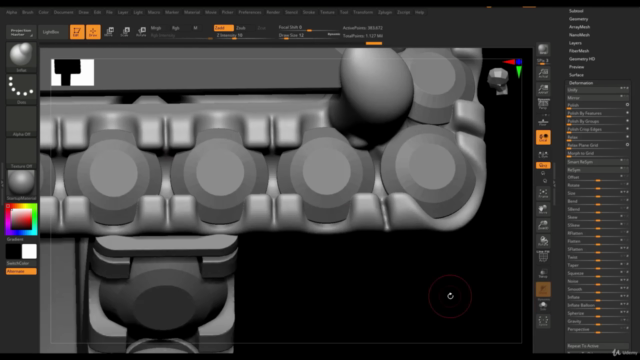
Task: Open the StartupMaterial picker
Action: tap(21, 185)
